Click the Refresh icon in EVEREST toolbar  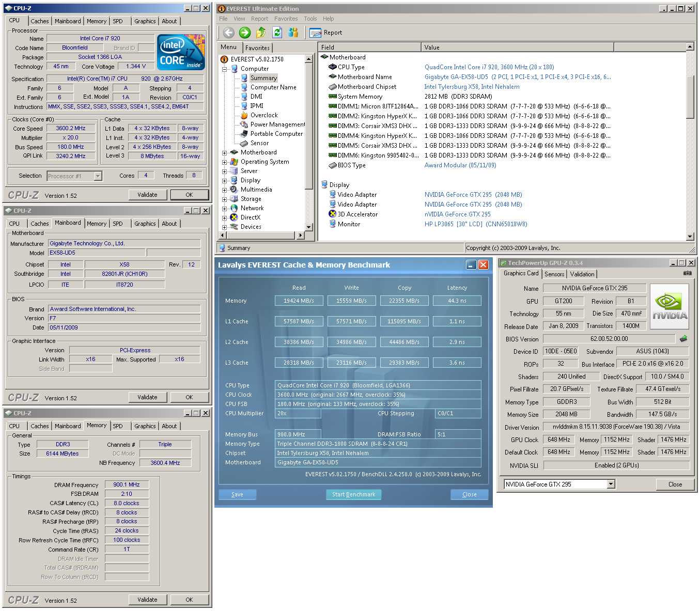pos(277,33)
